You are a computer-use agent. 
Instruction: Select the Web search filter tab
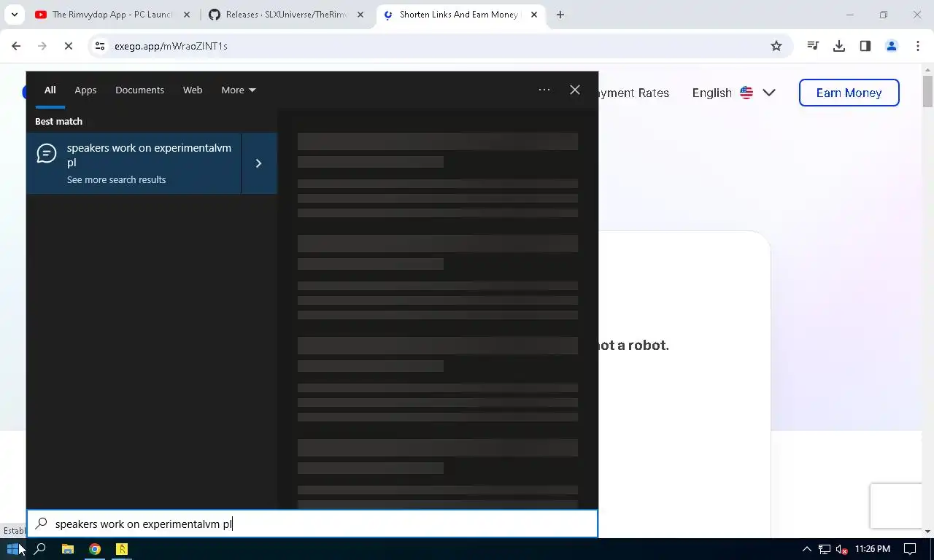click(x=193, y=90)
